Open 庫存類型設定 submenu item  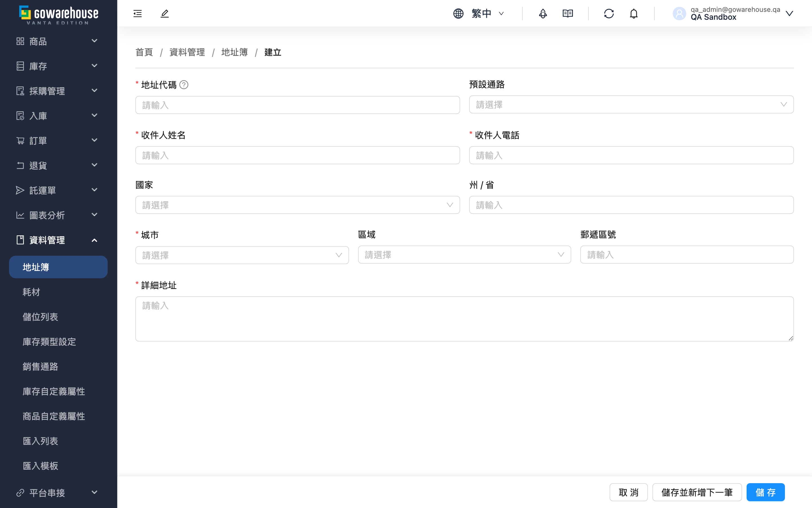coord(58,342)
